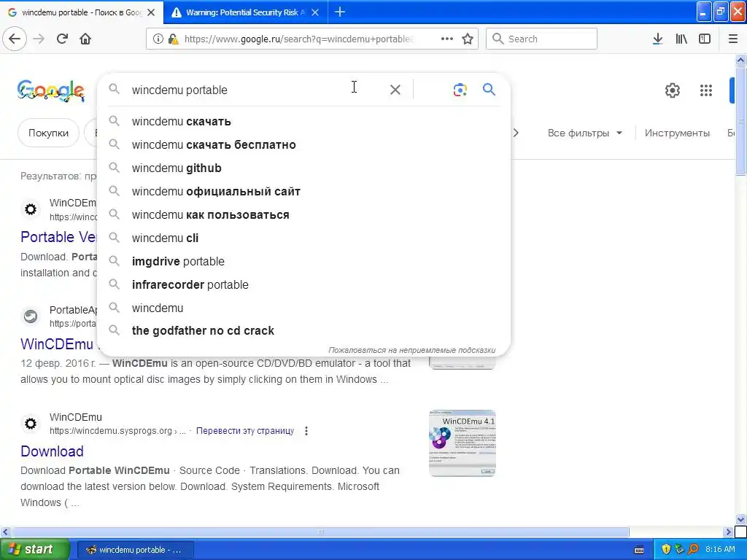Click the 8:16 AM taskbar clock
This screenshot has height=560, width=747.
720,549
